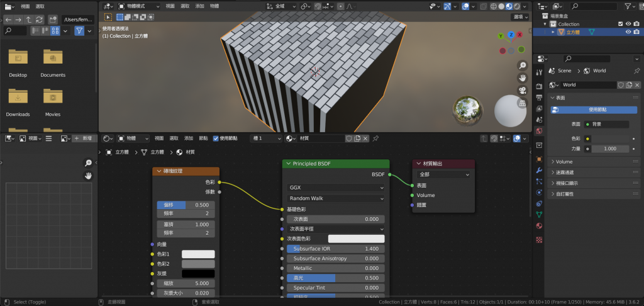Image resolution: width=644 pixels, height=306 pixels.
Task: Switch file browser to vertical list view
Action: (x=35, y=31)
